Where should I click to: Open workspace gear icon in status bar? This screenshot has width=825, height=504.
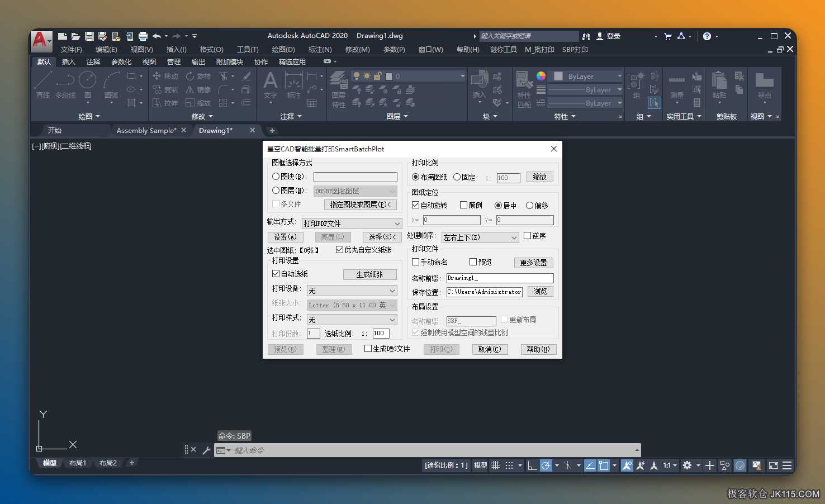(687, 465)
